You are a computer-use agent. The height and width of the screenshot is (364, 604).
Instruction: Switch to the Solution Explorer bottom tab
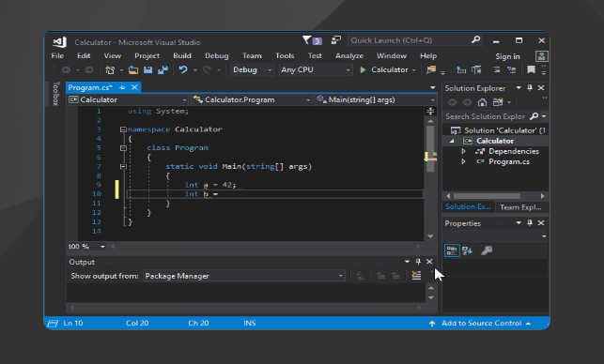468,206
